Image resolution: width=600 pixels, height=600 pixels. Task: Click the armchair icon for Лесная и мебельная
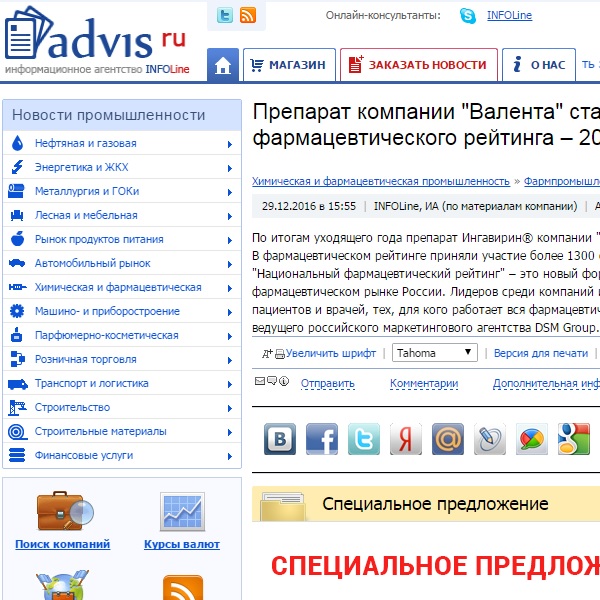click(x=17, y=215)
